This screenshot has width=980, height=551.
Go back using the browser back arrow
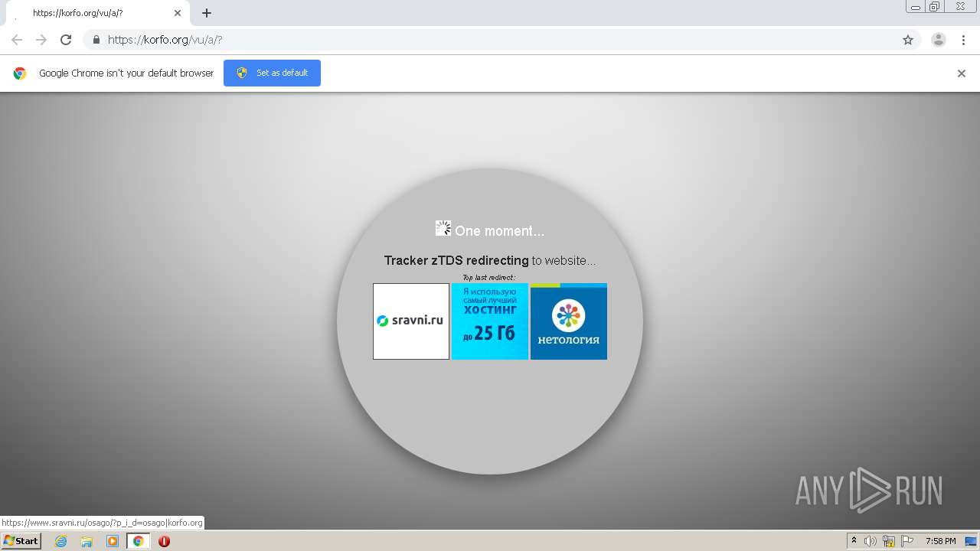click(17, 40)
